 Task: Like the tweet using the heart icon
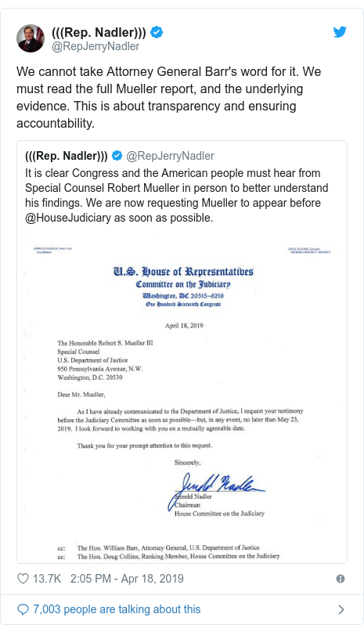pyautogui.click(x=23, y=579)
